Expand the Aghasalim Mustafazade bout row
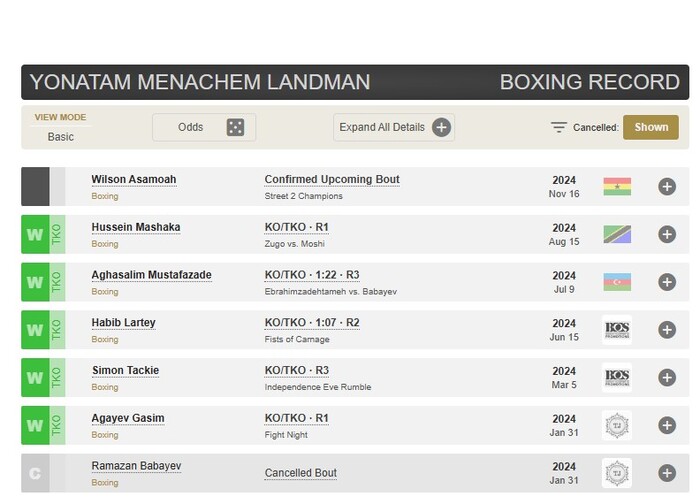700x504 pixels. (x=667, y=282)
